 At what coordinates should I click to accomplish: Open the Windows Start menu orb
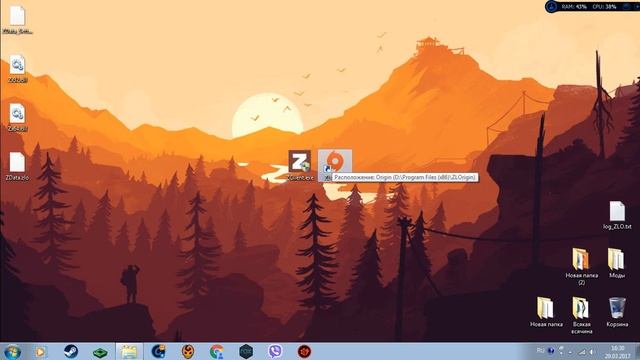(x=12, y=351)
